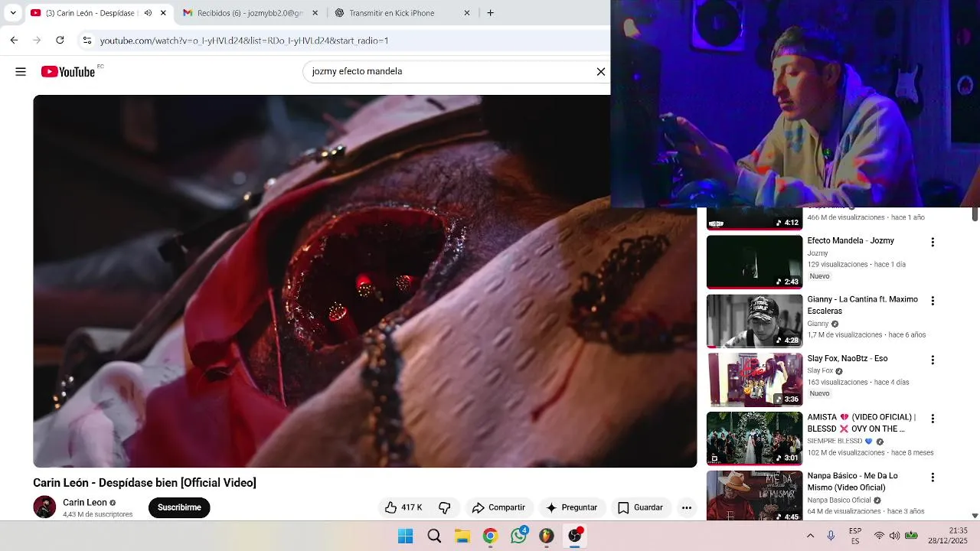Click the Slay Fox channel name

tap(820, 371)
